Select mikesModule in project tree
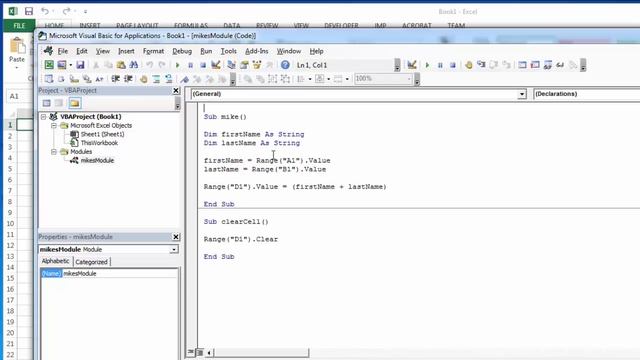This screenshot has height=360, width=640. [x=97, y=160]
